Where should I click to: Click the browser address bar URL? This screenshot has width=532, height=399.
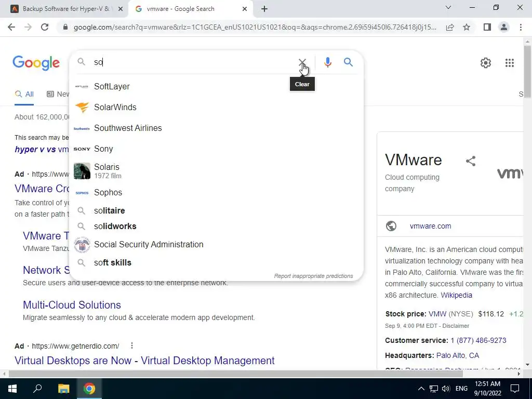coord(255,27)
